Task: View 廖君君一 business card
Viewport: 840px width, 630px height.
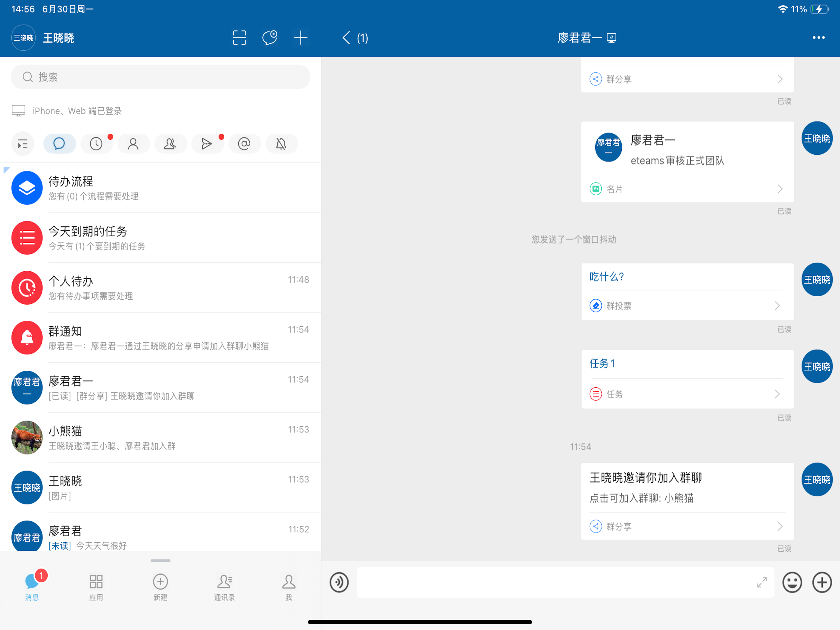Action: point(687,162)
